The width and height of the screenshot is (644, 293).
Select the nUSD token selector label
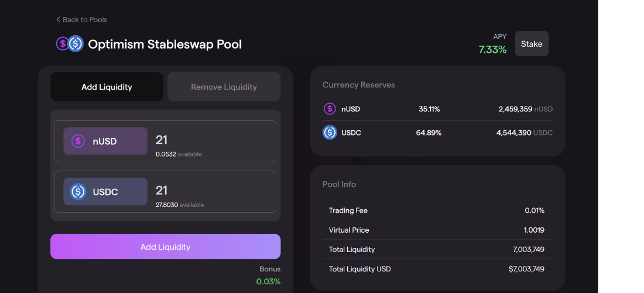tap(105, 141)
